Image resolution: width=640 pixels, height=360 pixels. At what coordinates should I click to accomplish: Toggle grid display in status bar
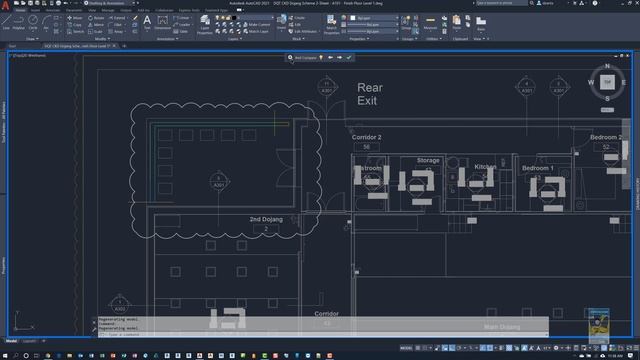coord(418,348)
